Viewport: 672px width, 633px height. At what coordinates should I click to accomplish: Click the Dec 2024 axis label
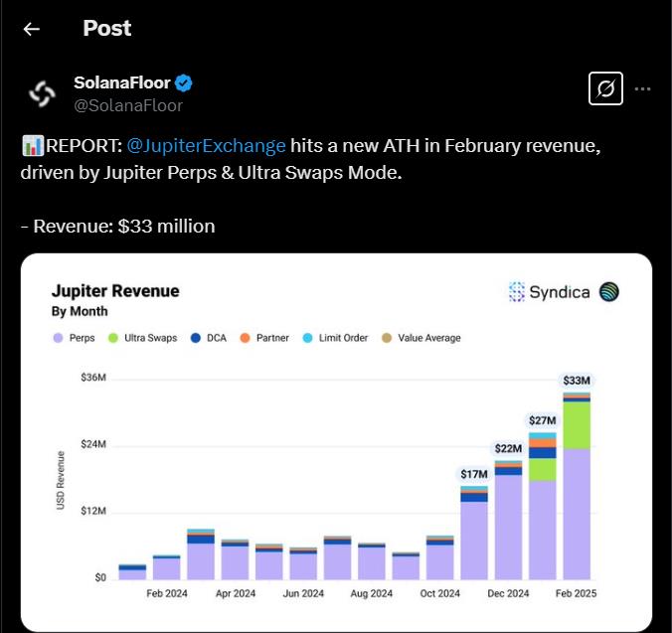(508, 593)
